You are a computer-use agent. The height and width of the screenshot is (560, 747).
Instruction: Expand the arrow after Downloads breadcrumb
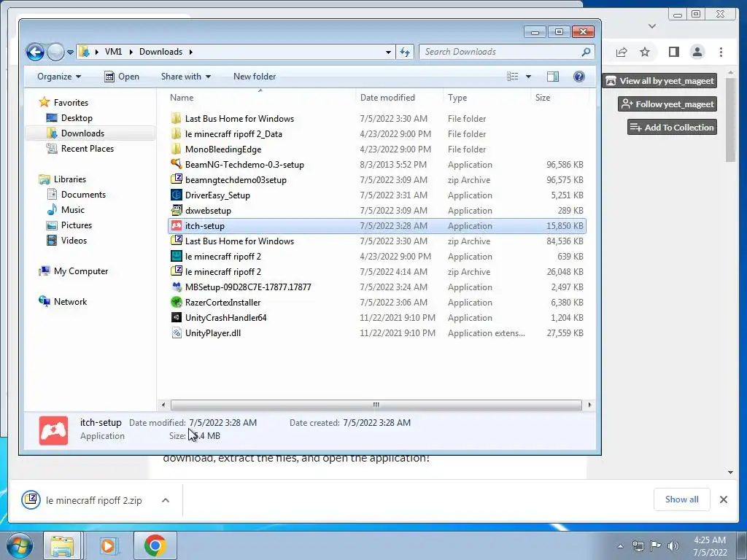190,52
